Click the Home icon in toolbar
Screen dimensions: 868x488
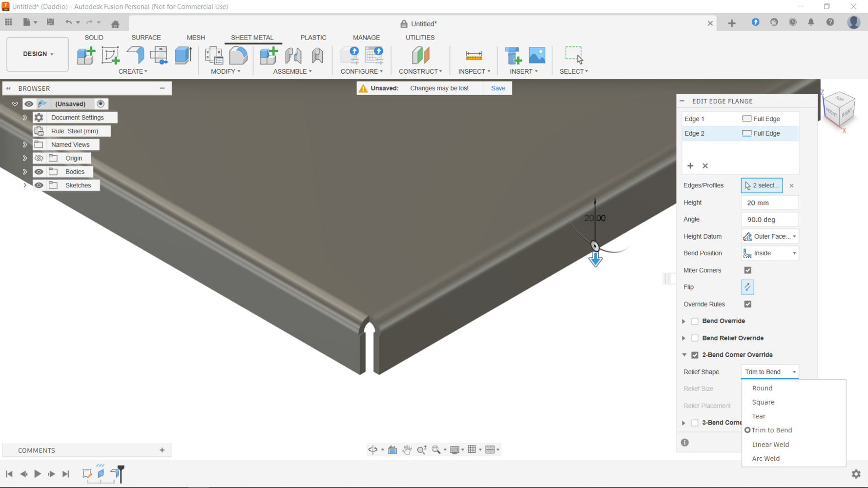point(115,24)
